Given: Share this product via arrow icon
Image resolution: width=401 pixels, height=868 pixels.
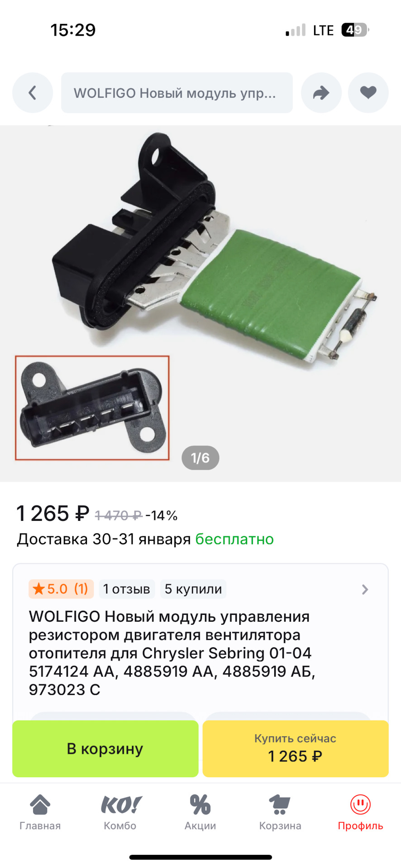Looking at the screenshot, I should (321, 93).
